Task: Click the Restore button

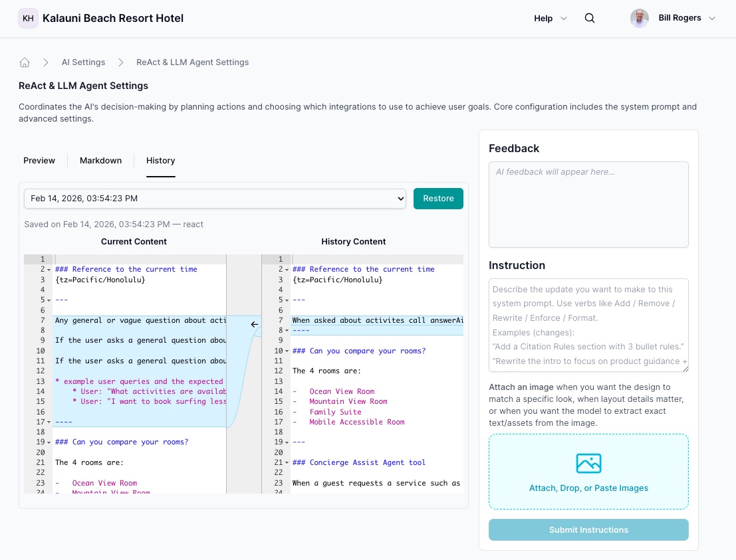Action: coord(438,198)
